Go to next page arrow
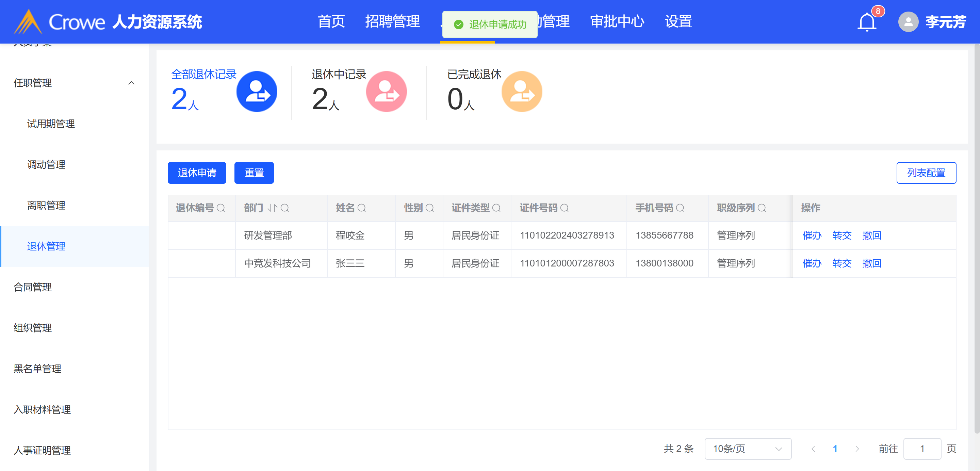Screen dimensions: 980x471 point(857,449)
